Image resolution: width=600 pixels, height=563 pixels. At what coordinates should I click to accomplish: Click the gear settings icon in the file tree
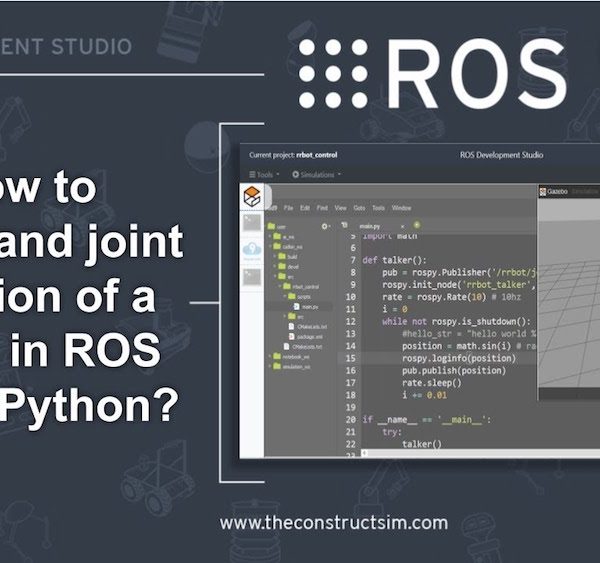[326, 226]
